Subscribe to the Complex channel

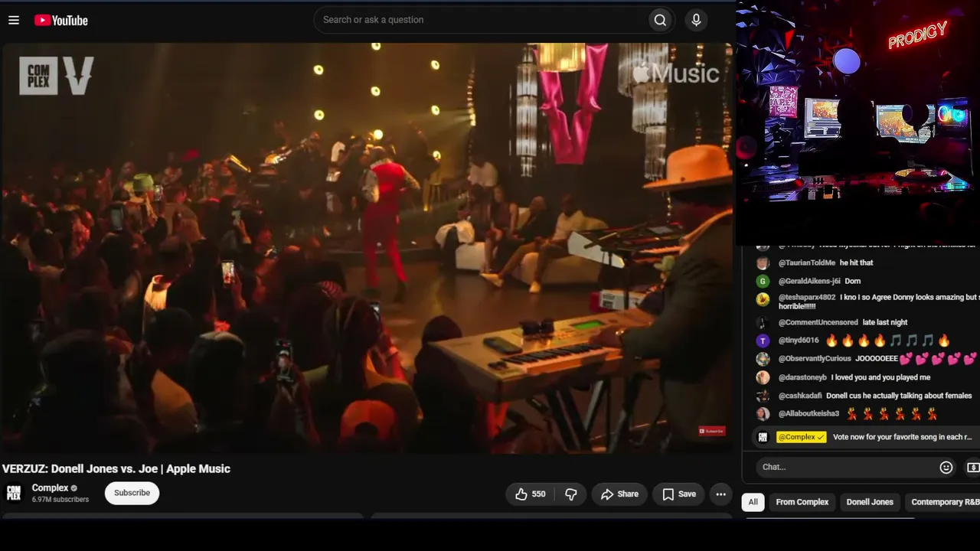tap(132, 493)
